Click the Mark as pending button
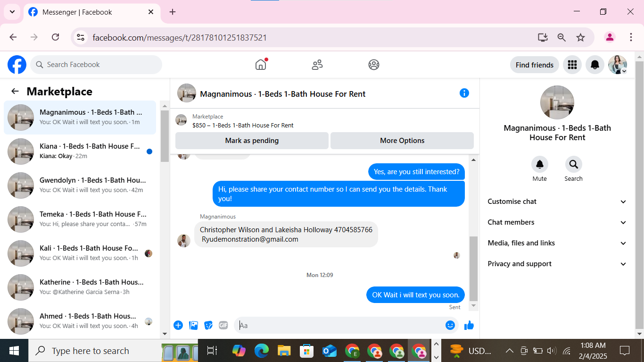The width and height of the screenshot is (644, 362). click(252, 141)
